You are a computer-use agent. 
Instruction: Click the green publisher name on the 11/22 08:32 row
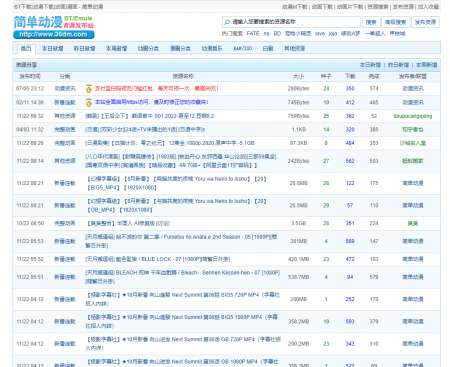coord(413,116)
